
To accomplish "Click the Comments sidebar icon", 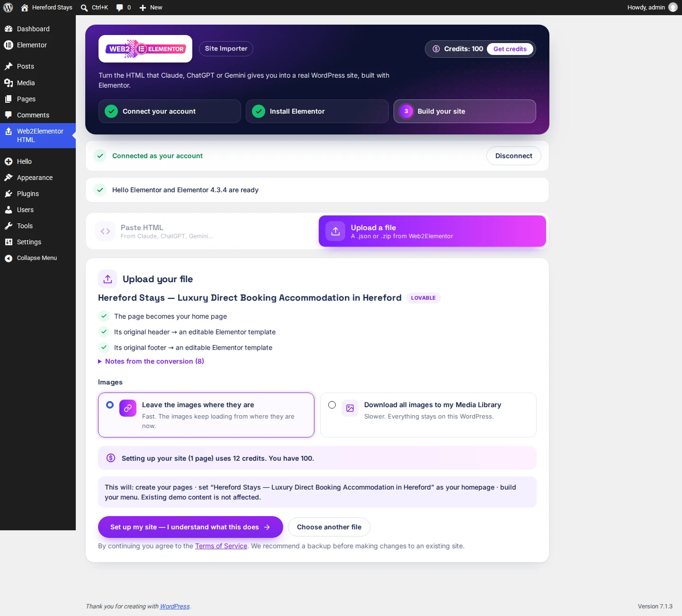I will pyautogui.click(x=9, y=115).
